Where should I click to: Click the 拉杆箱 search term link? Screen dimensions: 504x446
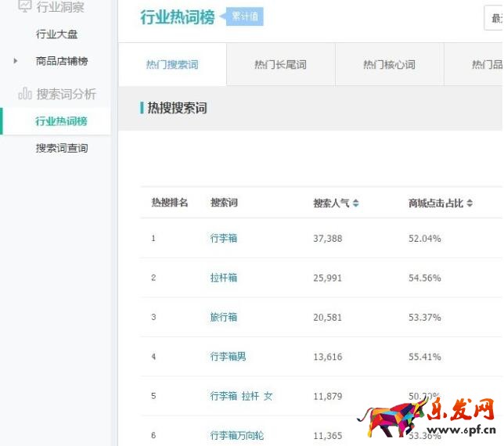point(223,278)
